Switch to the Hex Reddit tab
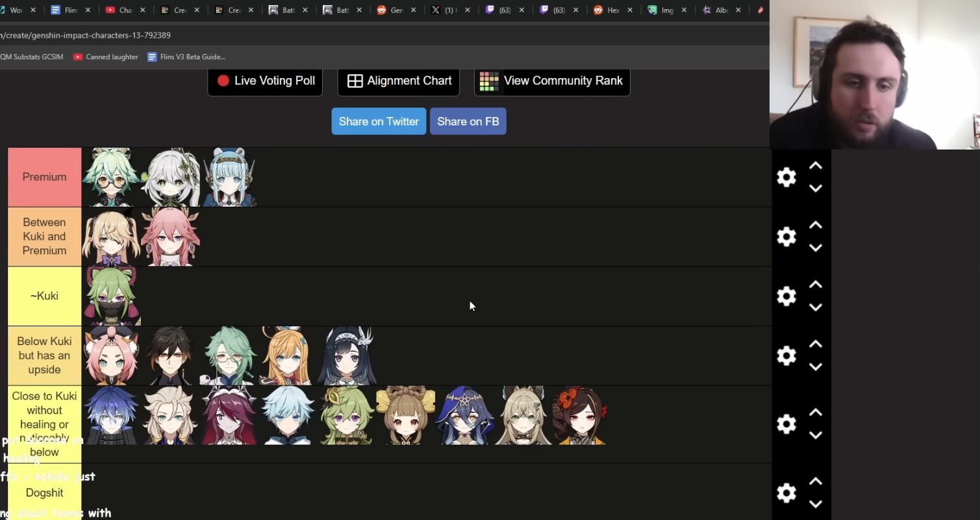Viewport: 980px width, 520px height. click(x=612, y=10)
